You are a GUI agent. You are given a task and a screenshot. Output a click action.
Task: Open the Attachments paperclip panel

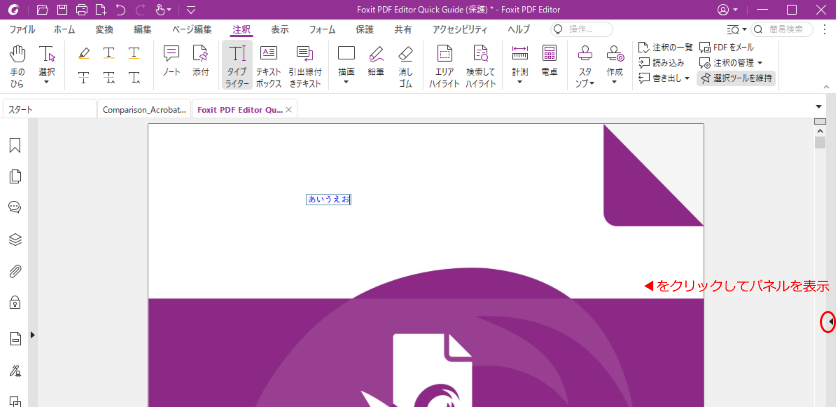pos(15,272)
